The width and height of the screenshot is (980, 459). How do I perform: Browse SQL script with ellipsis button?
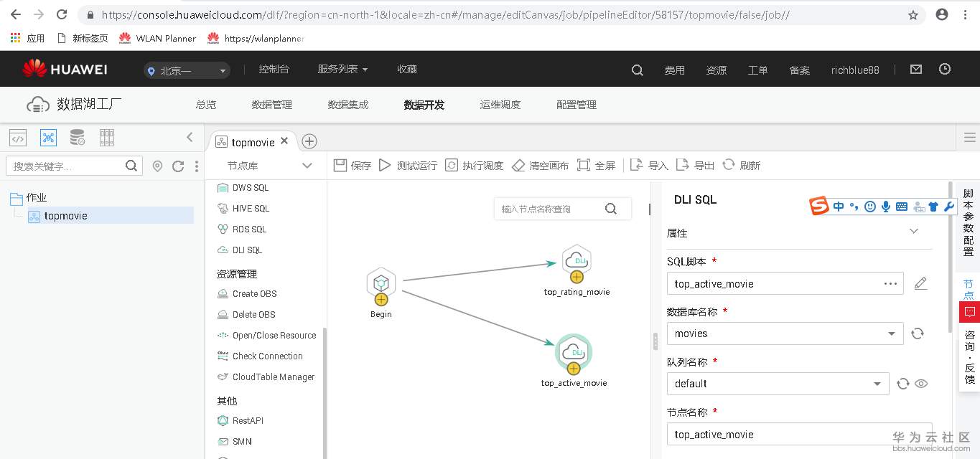pos(891,283)
